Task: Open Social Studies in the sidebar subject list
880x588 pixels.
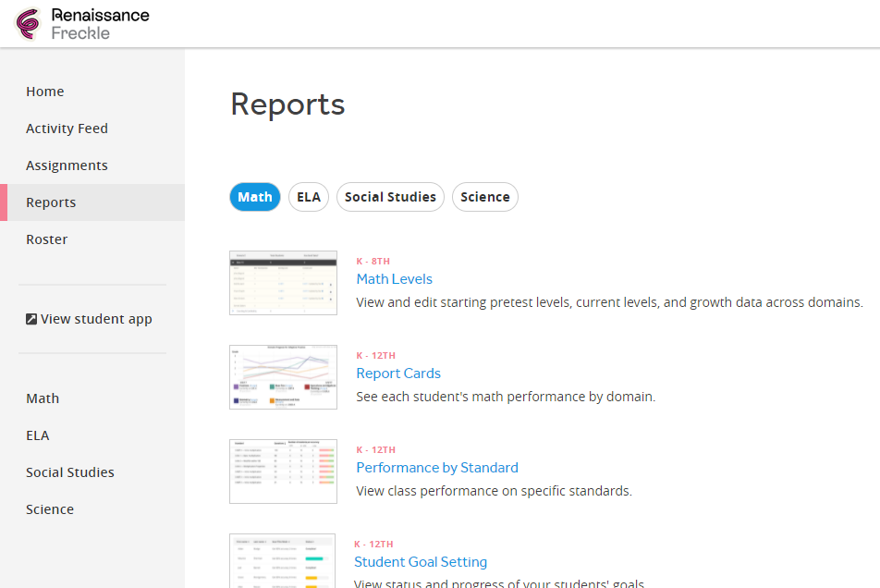Action: click(70, 472)
